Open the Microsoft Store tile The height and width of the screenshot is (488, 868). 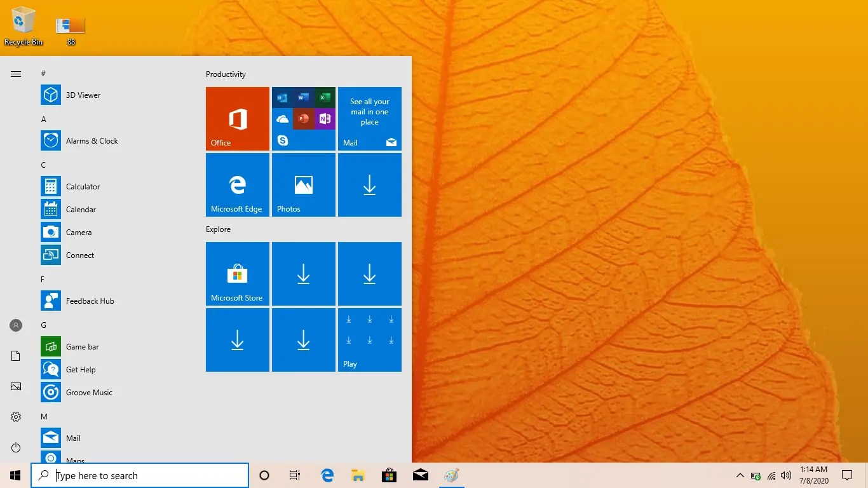tap(238, 274)
